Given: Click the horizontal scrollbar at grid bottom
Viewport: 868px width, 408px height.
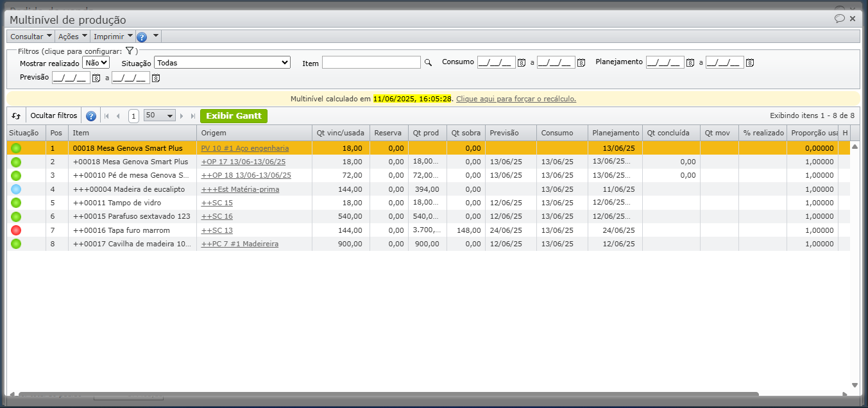Looking at the screenshot, I should coord(385,394).
